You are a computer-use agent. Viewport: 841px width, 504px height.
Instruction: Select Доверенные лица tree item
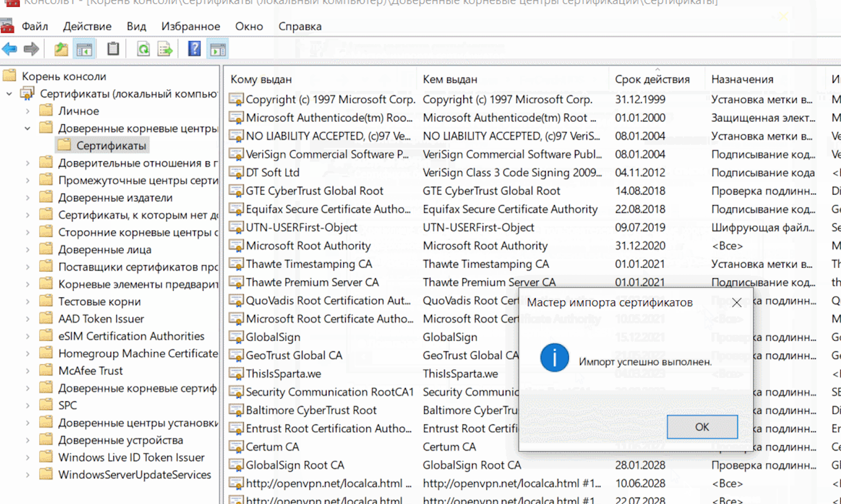(x=105, y=249)
